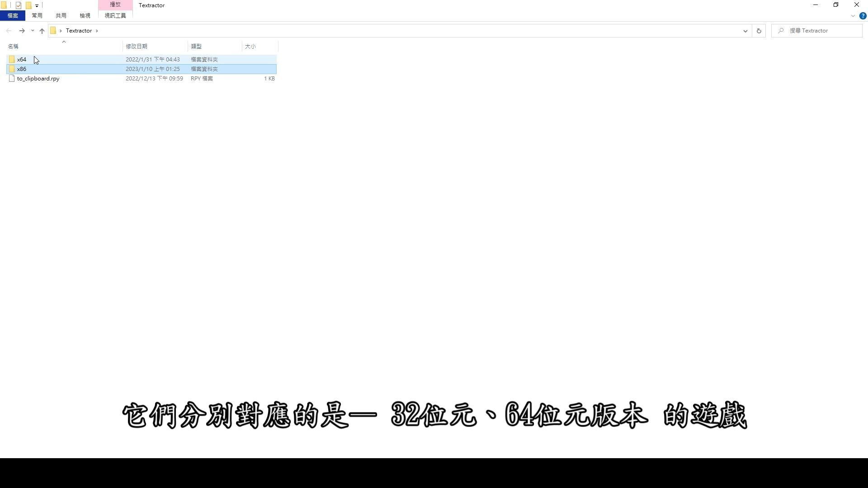Click the search magnifier in the search box
This screenshot has height=488, width=868.
click(x=781, y=30)
